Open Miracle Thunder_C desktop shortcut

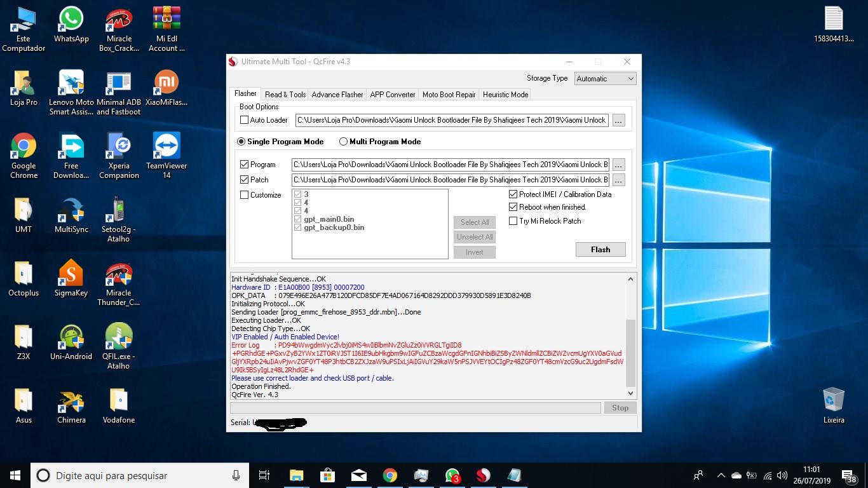[119, 283]
